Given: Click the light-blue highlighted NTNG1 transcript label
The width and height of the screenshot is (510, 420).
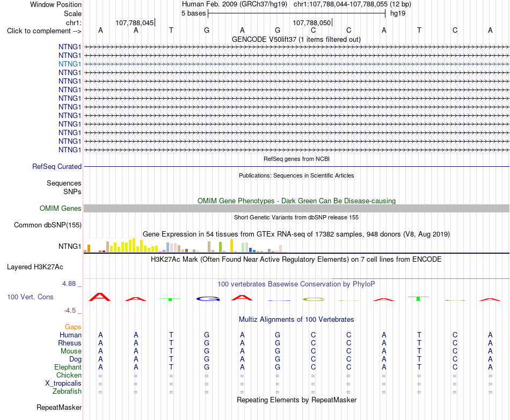Looking at the screenshot, I should [70, 64].
